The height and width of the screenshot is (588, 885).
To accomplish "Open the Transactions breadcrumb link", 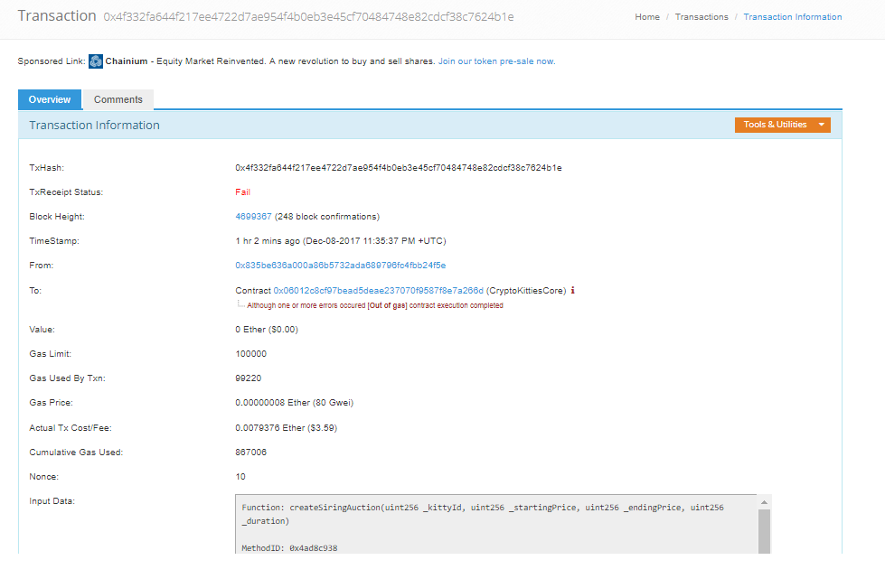I will 701,17.
